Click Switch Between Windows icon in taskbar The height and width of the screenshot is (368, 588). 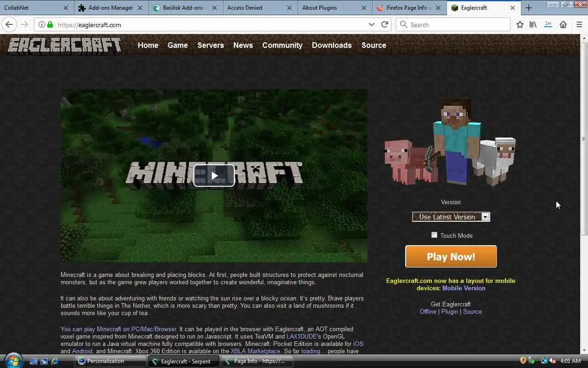click(44, 362)
